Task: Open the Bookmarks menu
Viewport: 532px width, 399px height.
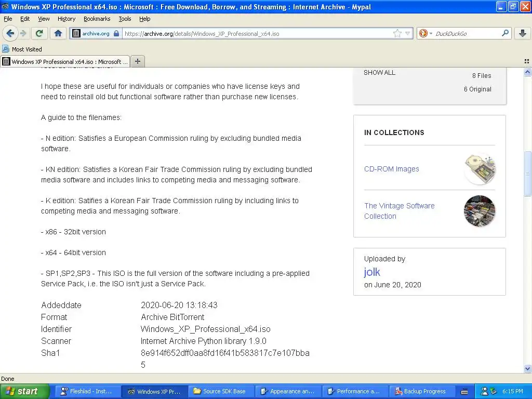Action: [97, 19]
